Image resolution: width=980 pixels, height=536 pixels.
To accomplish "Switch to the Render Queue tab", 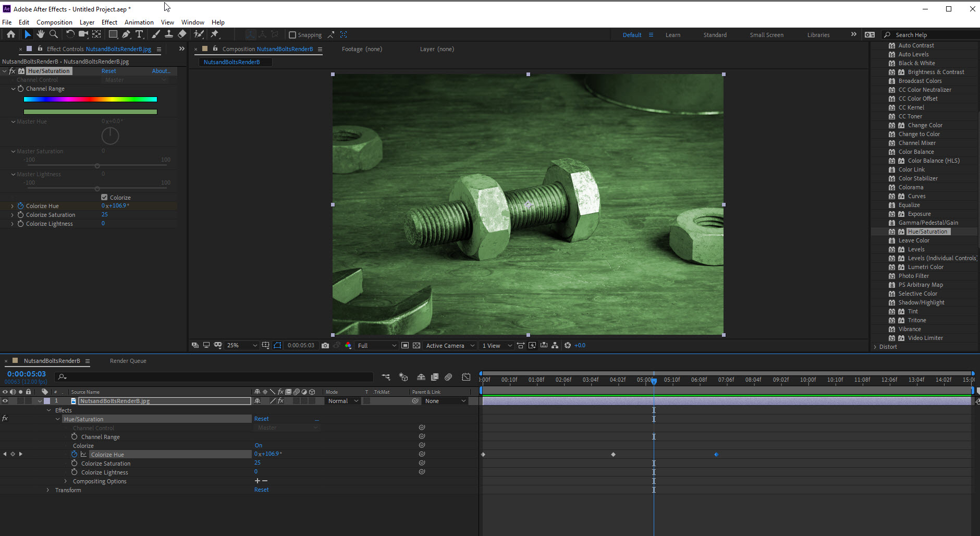I will [128, 360].
